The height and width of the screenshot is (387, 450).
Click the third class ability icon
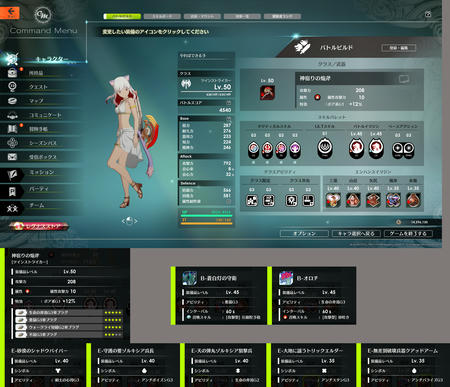click(x=292, y=200)
